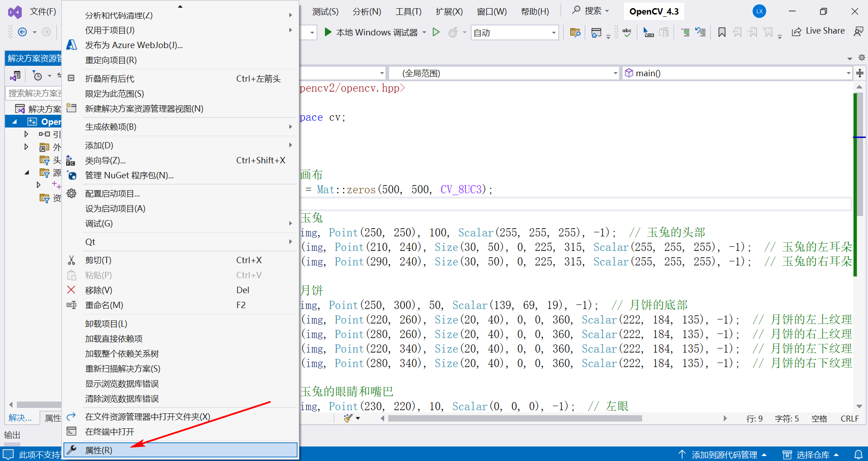Expand 调试(G) submenu

tap(180, 223)
